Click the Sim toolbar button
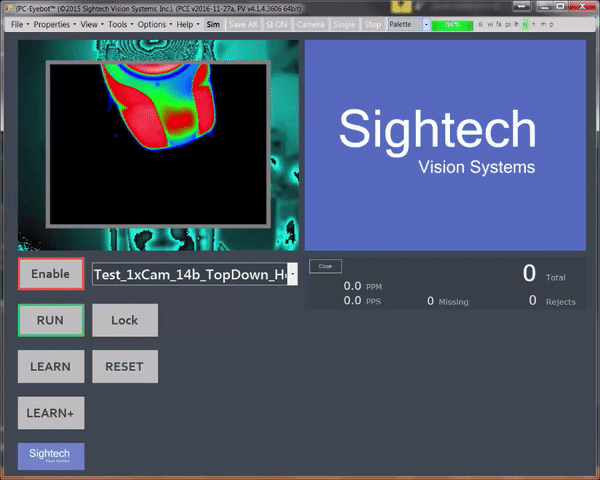 tap(213, 23)
